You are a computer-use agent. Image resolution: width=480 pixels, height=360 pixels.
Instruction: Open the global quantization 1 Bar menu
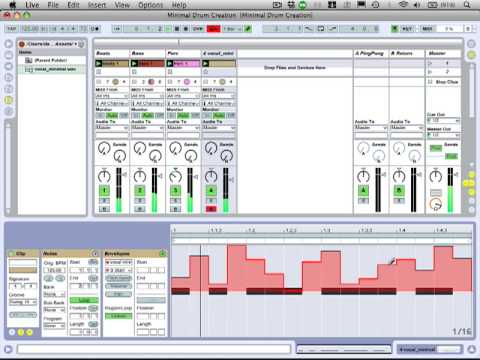click(232, 29)
